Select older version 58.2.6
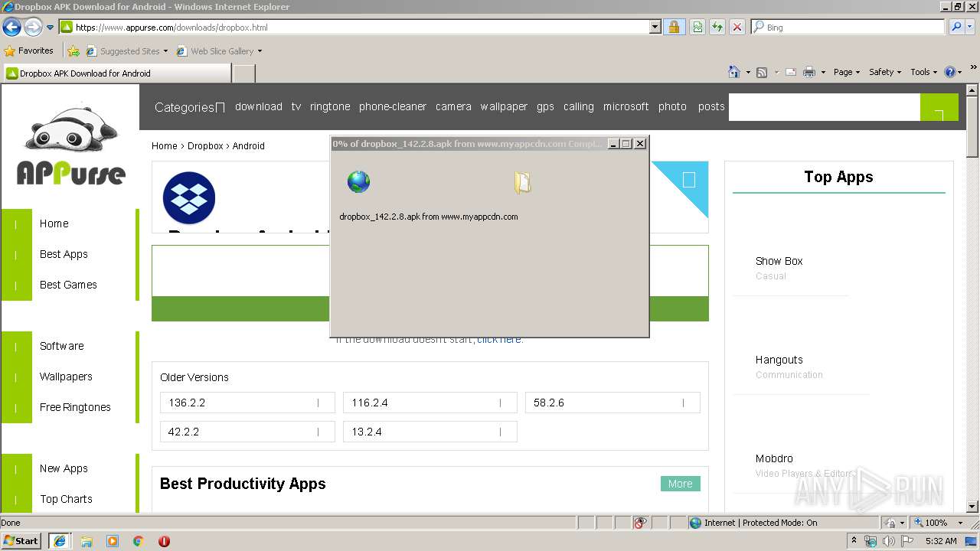This screenshot has width=980, height=551. click(x=612, y=403)
